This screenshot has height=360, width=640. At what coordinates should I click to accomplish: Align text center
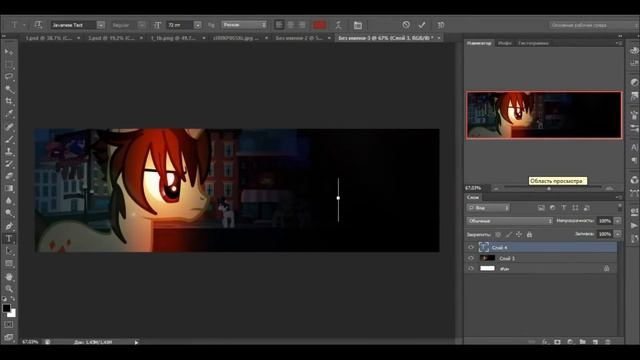[x=291, y=25]
